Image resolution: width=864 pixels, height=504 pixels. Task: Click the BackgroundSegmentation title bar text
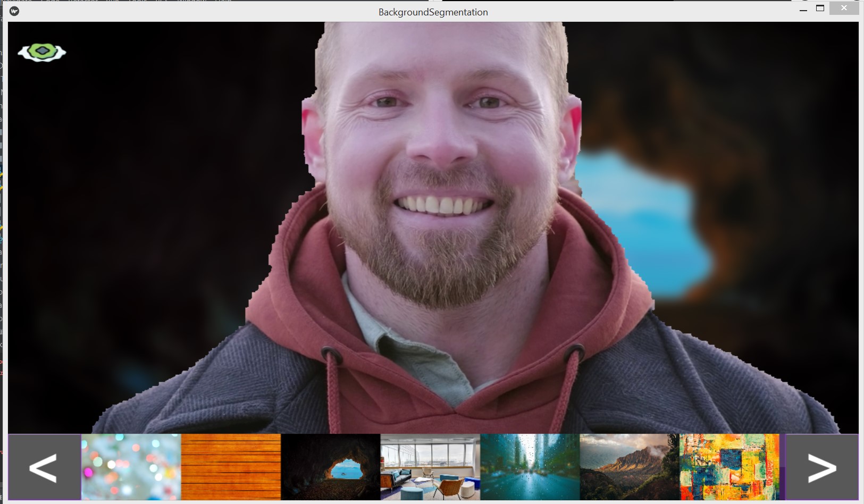click(x=433, y=11)
